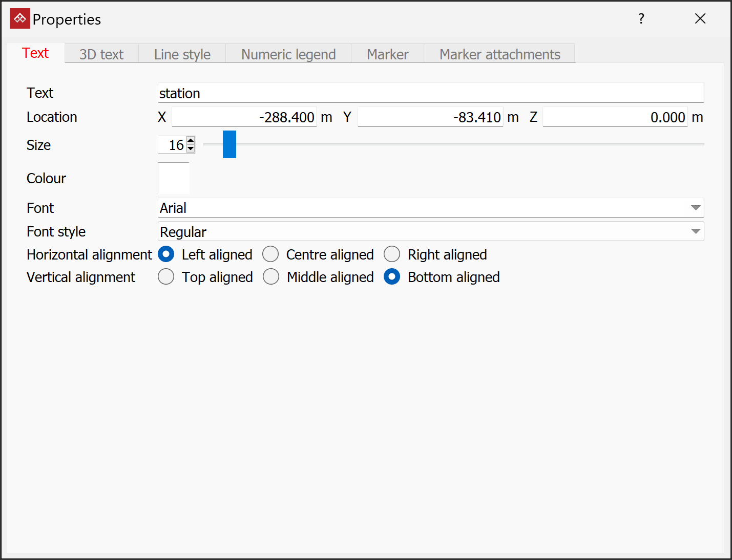Image resolution: width=732 pixels, height=560 pixels.
Task: Click the white Colour swatch
Action: point(174,178)
